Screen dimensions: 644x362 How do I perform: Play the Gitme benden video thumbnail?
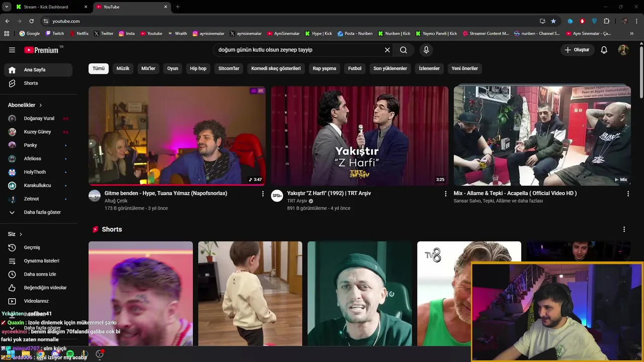coord(177,136)
